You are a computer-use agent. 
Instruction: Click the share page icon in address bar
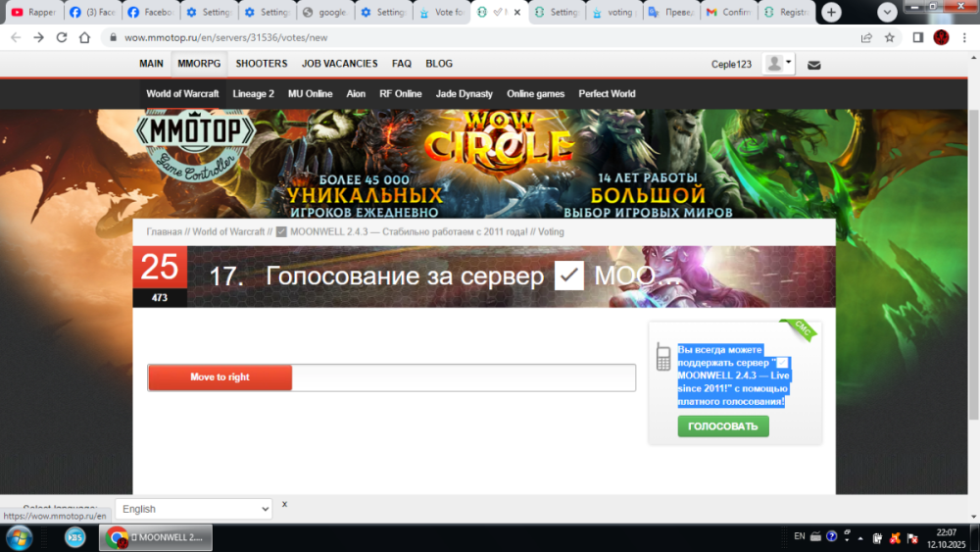[x=866, y=37]
